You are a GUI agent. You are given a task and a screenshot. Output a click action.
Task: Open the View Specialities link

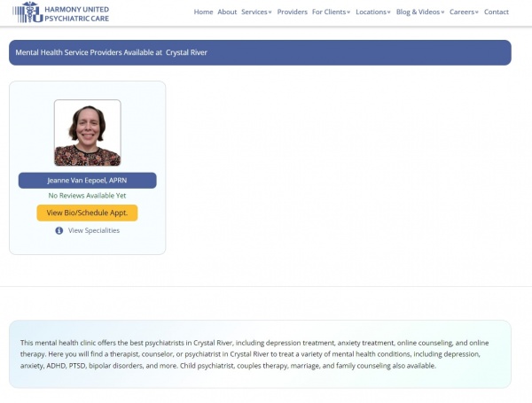point(94,230)
